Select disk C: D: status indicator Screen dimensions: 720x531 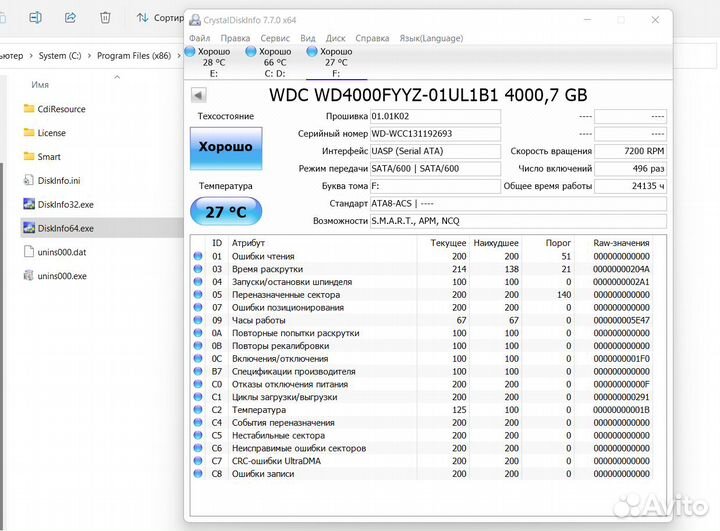(x=251, y=51)
